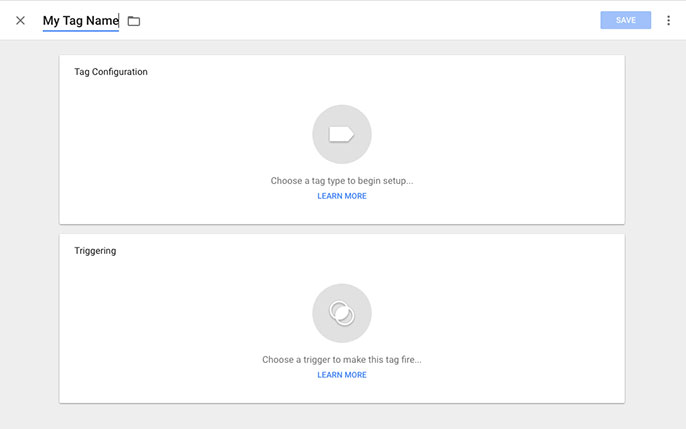This screenshot has width=686, height=429.
Task: Select the Tag Configuration heading
Action: coord(111,72)
